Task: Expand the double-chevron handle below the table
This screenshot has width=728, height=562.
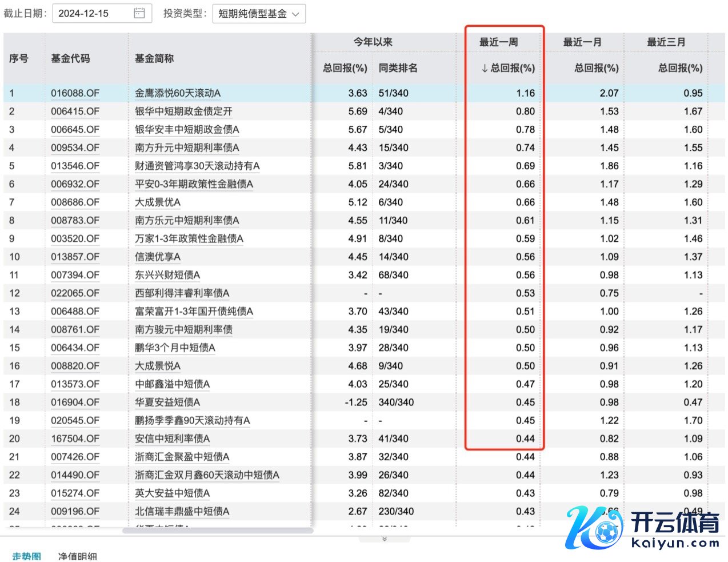Action: pos(384,539)
